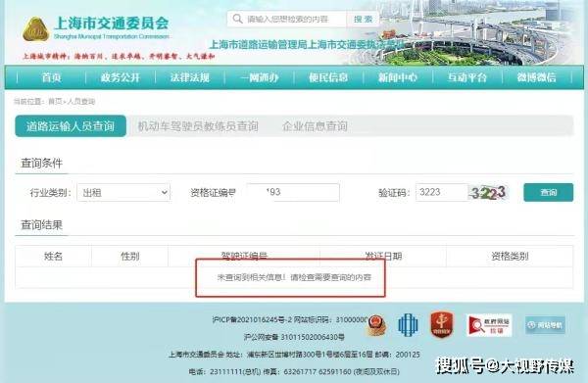This screenshot has height=383, width=588.
Task: Open the 法律法规 nav menu item
Action: coord(190,77)
